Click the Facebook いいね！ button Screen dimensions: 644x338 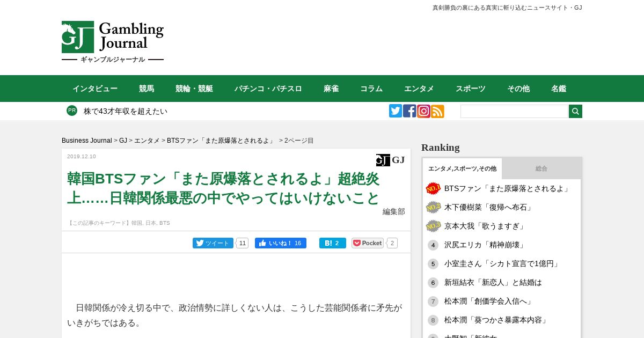tap(281, 243)
